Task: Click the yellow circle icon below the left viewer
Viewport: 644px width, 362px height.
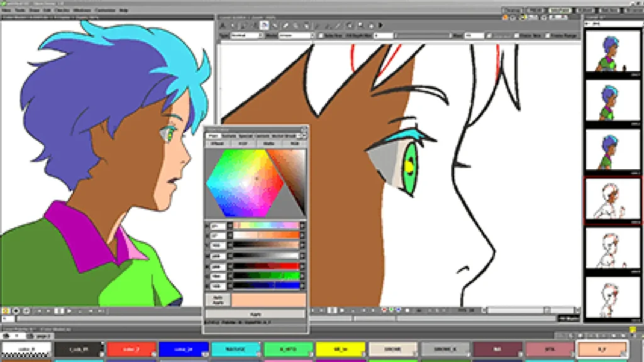Action: (x=5, y=311)
